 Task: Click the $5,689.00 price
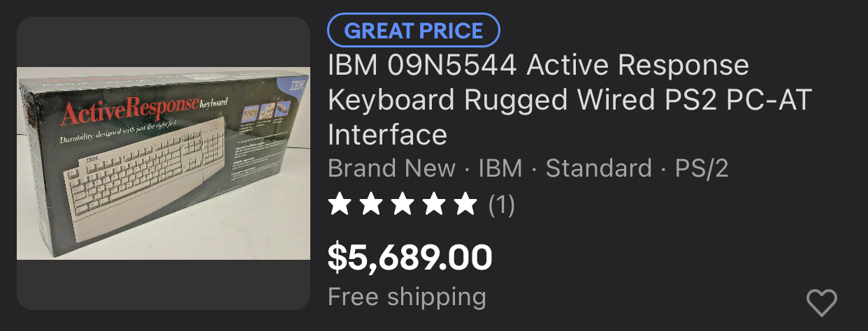(x=410, y=257)
